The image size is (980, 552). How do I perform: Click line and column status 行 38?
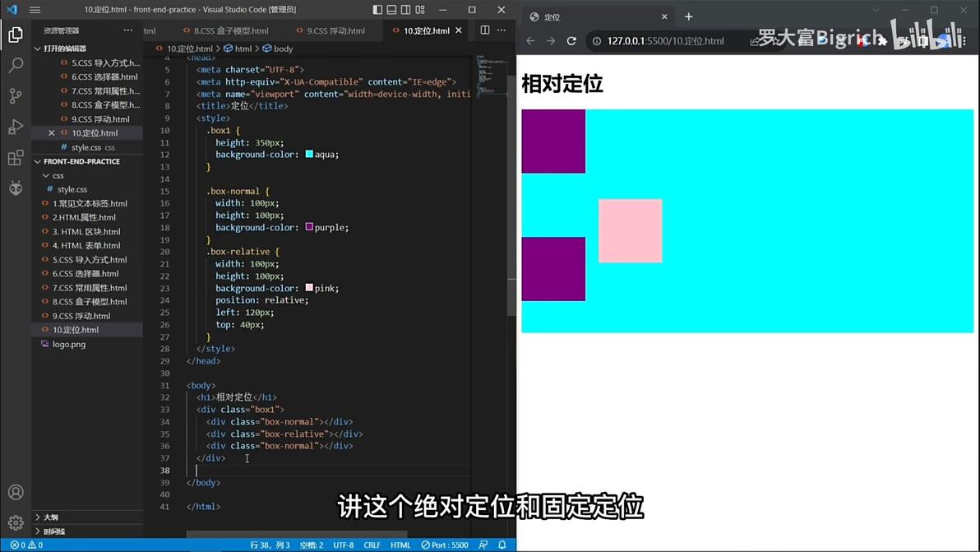click(270, 545)
